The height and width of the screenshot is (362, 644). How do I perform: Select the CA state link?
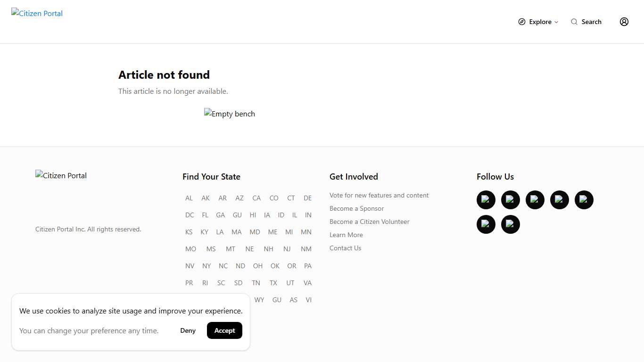[256, 198]
